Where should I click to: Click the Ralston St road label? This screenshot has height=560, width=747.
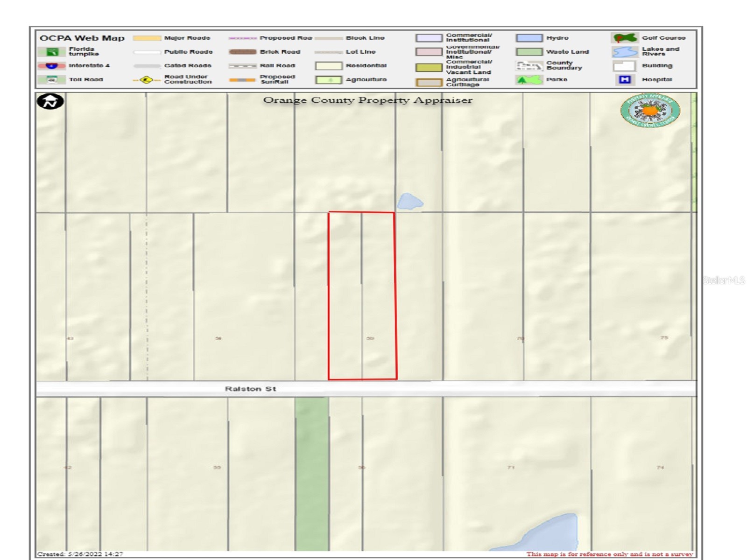coord(250,388)
